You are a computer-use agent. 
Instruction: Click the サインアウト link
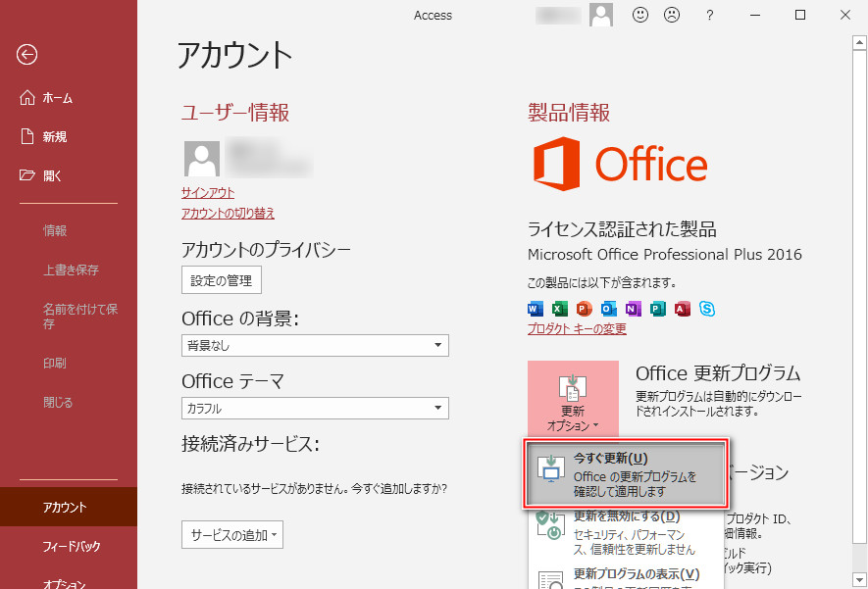[x=208, y=192]
